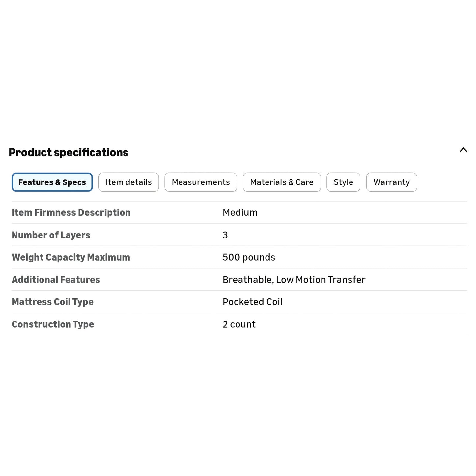476x476 pixels.
Task: Select the Style tab
Action: 343,182
